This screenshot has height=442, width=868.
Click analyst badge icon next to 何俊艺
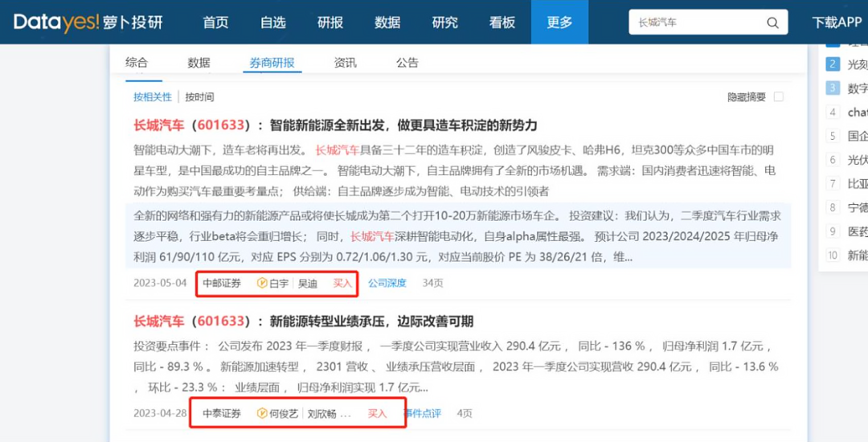[262, 413]
